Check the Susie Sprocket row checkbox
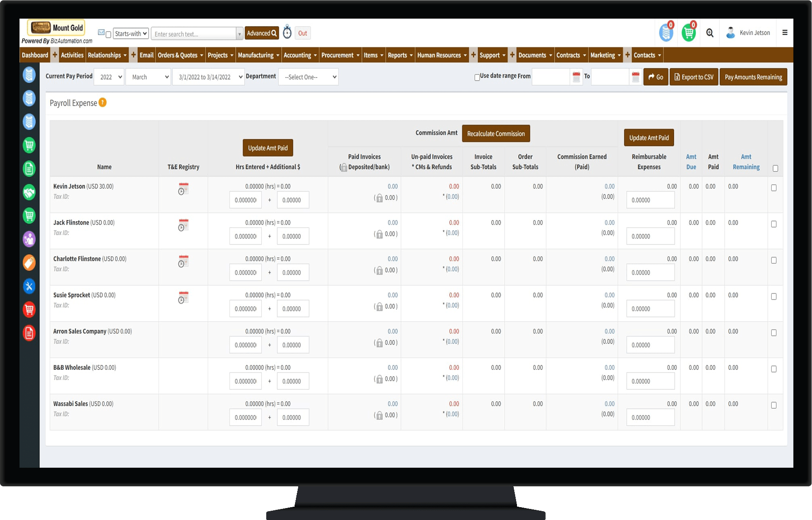Image resolution: width=812 pixels, height=520 pixels. tap(774, 297)
